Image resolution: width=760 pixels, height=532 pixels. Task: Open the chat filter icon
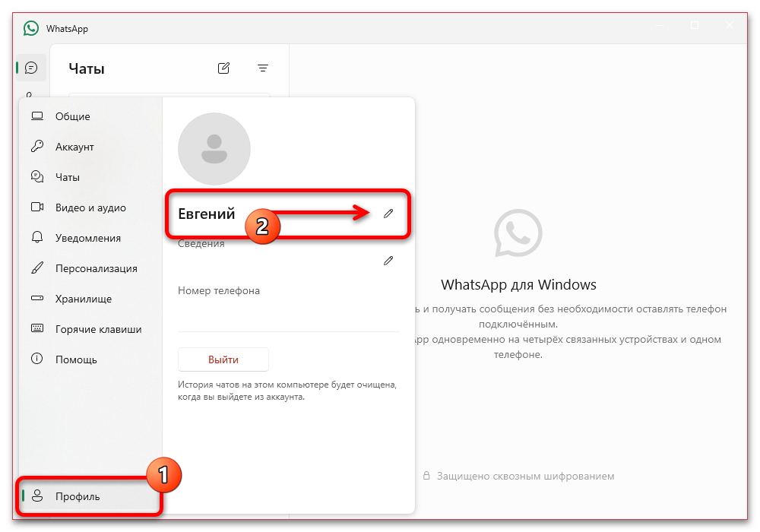point(263,68)
